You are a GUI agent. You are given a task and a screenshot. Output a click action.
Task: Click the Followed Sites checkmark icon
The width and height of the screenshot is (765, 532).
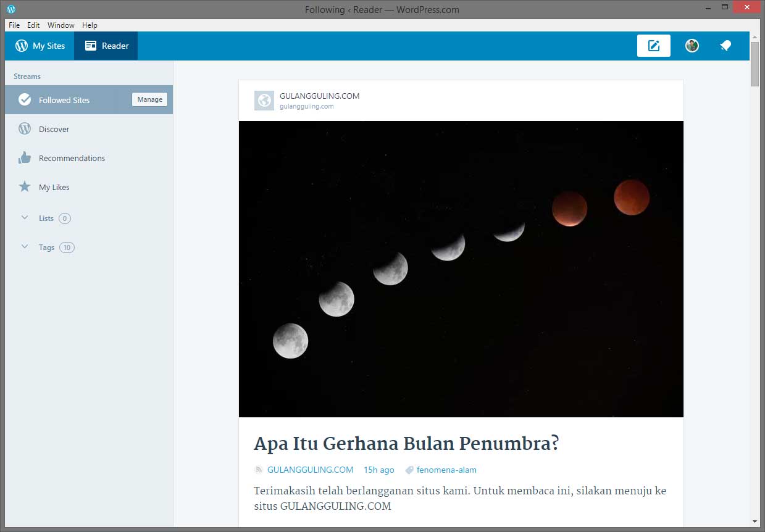click(25, 99)
